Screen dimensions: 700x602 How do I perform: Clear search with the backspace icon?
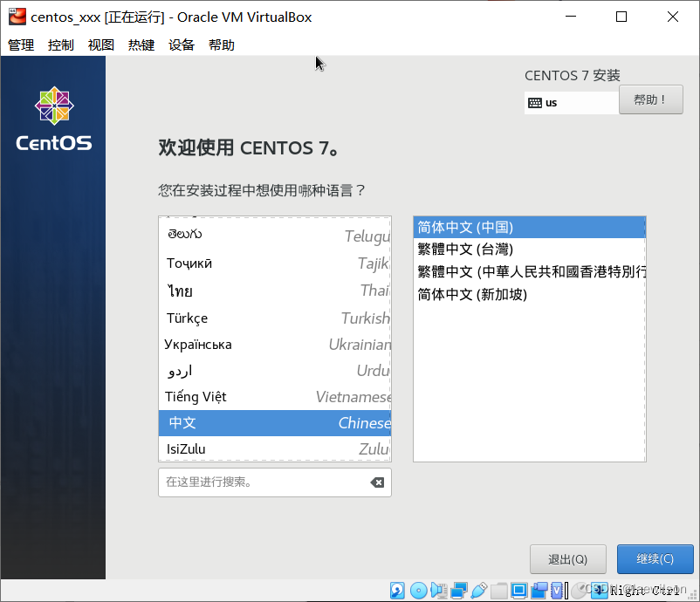(x=377, y=482)
